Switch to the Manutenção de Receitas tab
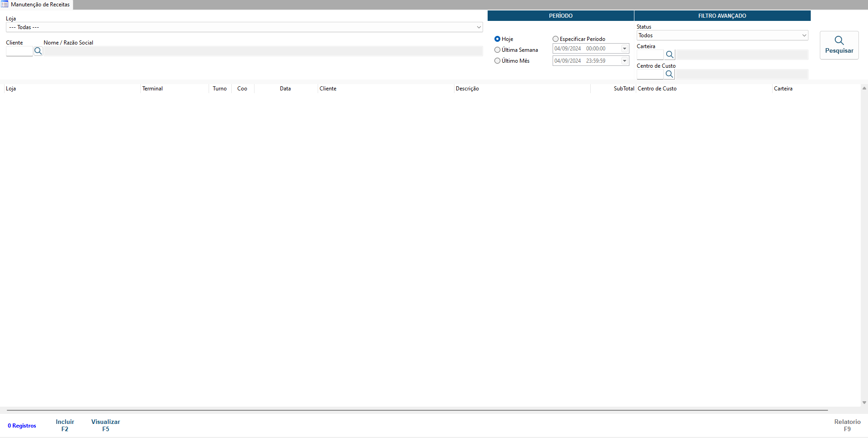This screenshot has width=868, height=438. tap(36, 5)
